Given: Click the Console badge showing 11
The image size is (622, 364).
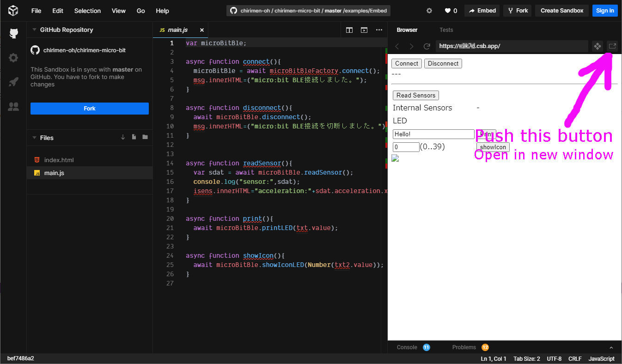Looking at the screenshot, I should pyautogui.click(x=426, y=347).
